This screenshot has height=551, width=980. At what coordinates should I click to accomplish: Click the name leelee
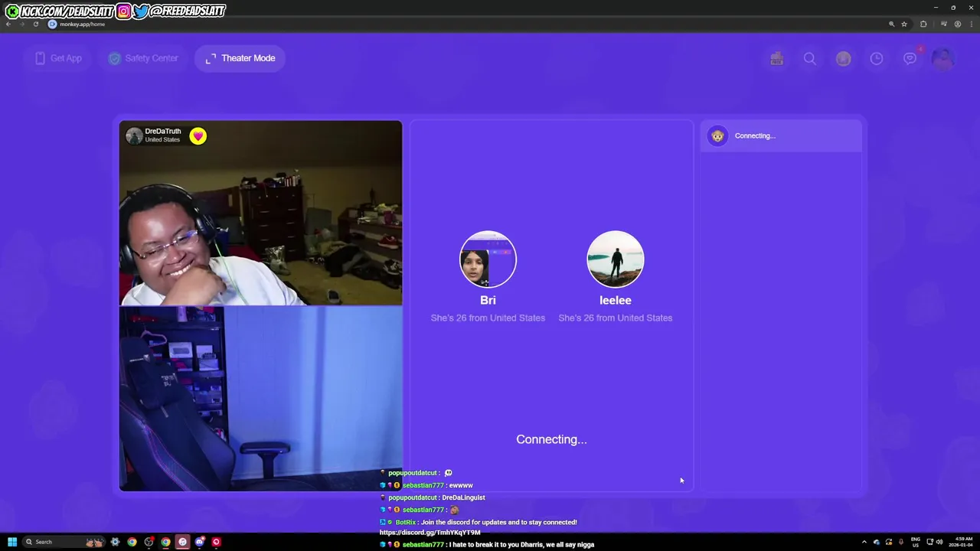coord(616,300)
